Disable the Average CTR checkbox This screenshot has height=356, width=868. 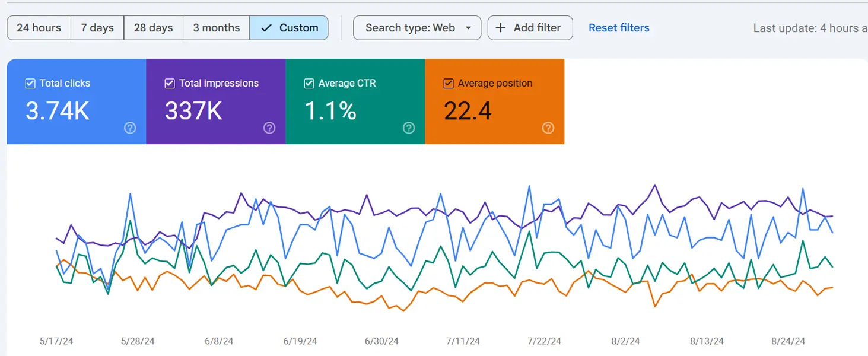[309, 84]
